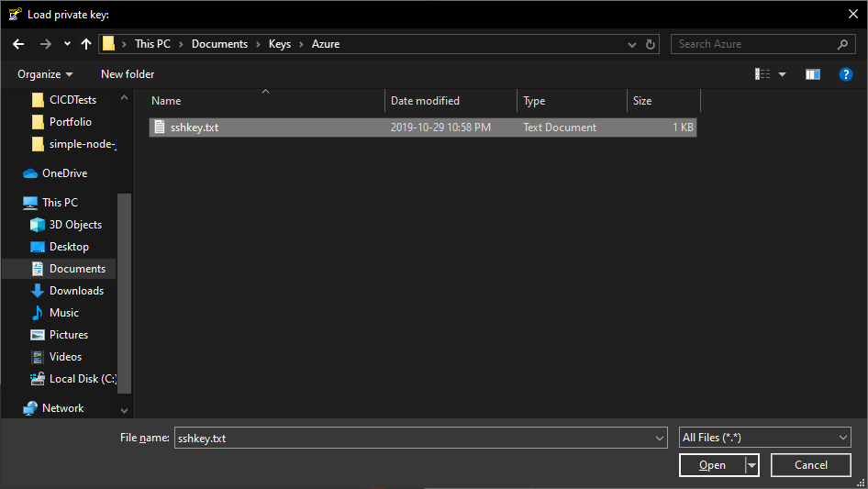Open the All Files (*.*) filter dropdown
The height and width of the screenshot is (489, 868).
pos(765,438)
